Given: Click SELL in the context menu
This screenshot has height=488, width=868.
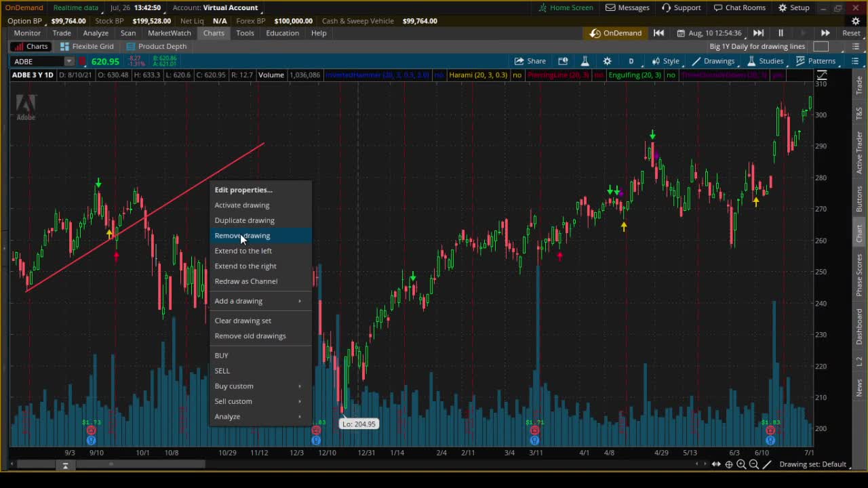Looking at the screenshot, I should pos(260,371).
